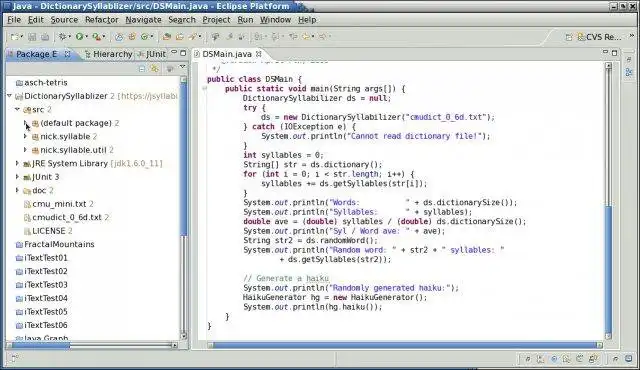Viewport: 640px width, 370px height.
Task: Switch to the CVS Repository perspective
Action: coord(599,37)
